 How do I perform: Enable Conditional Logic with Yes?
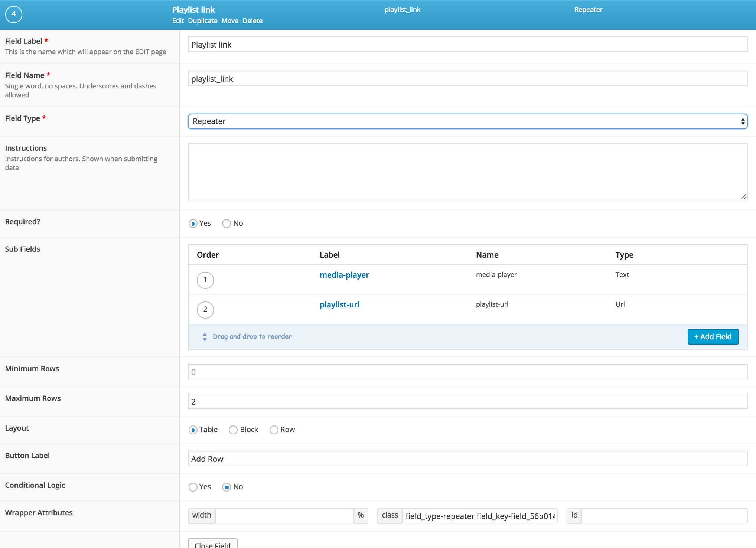193,487
